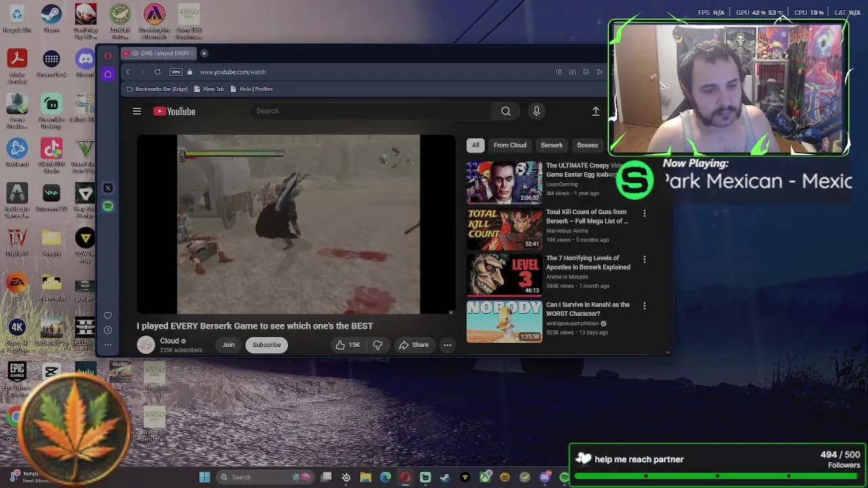
Task: Dislike the video
Action: point(378,345)
